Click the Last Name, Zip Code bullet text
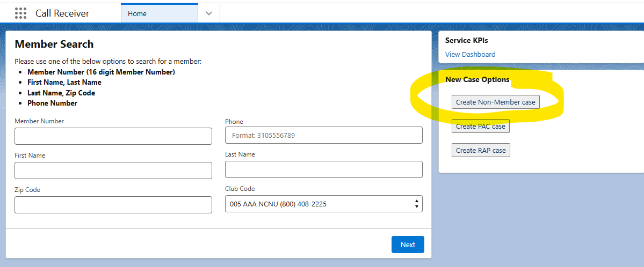644x267 pixels. [61, 93]
